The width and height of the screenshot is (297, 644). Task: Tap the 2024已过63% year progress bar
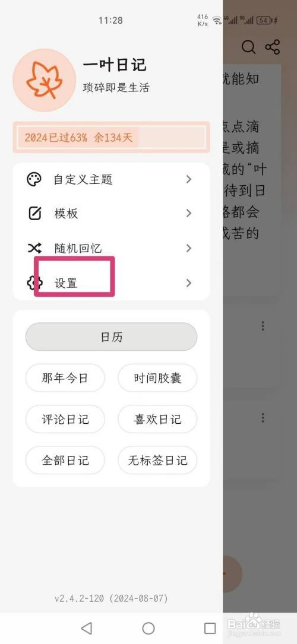[111, 137]
